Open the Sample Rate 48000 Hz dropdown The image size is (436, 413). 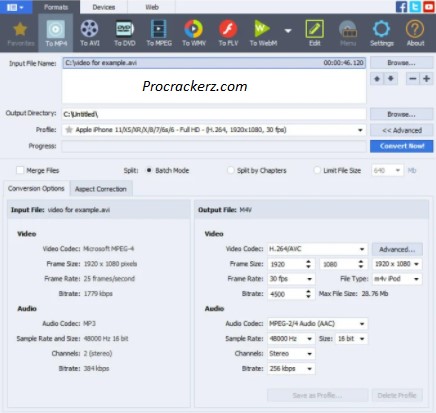coord(291,339)
